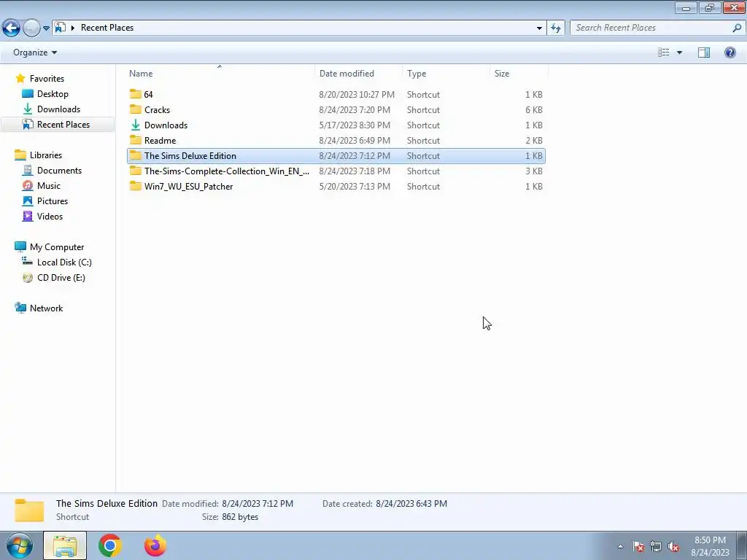Refresh the Recent Places view
The width and height of the screenshot is (747, 560).
point(555,28)
